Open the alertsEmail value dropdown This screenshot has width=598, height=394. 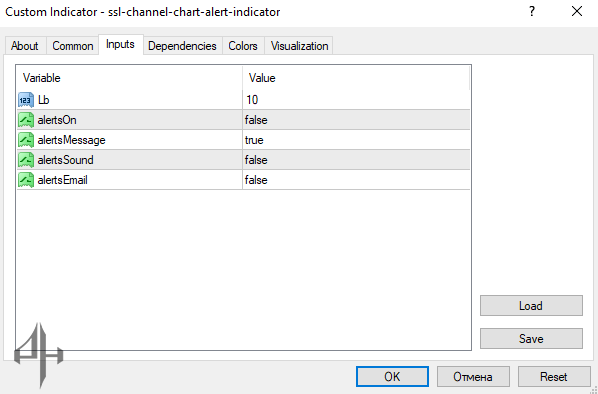point(356,180)
